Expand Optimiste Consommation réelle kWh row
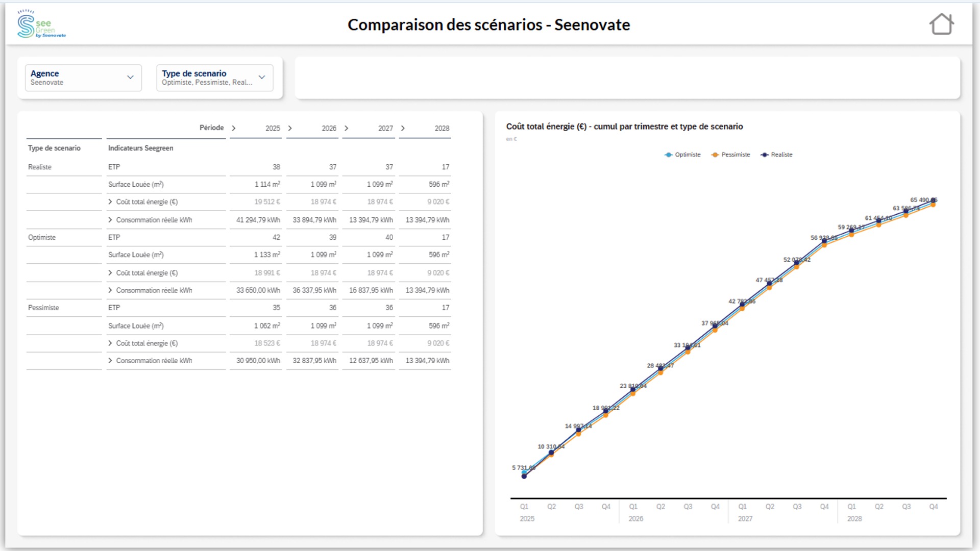The height and width of the screenshot is (551, 980). [110, 290]
